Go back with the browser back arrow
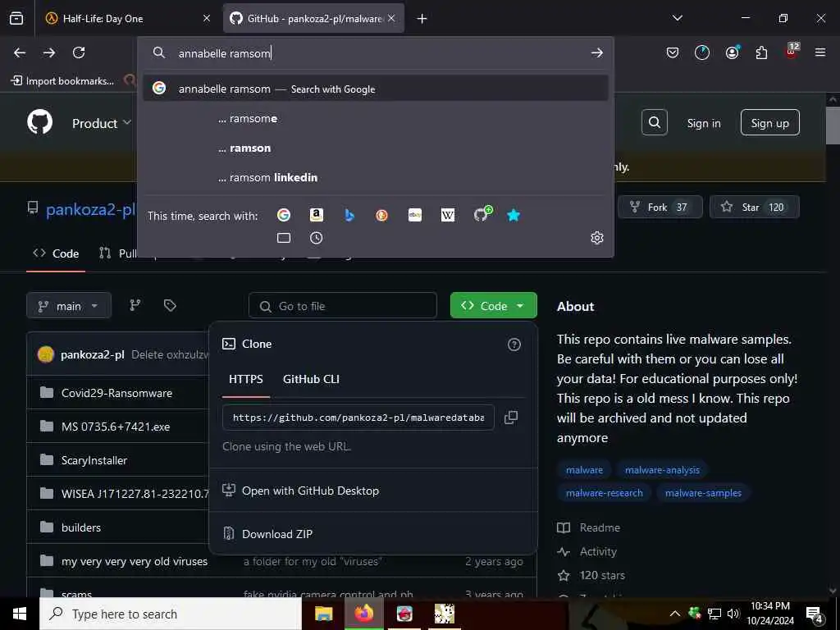 click(x=20, y=52)
